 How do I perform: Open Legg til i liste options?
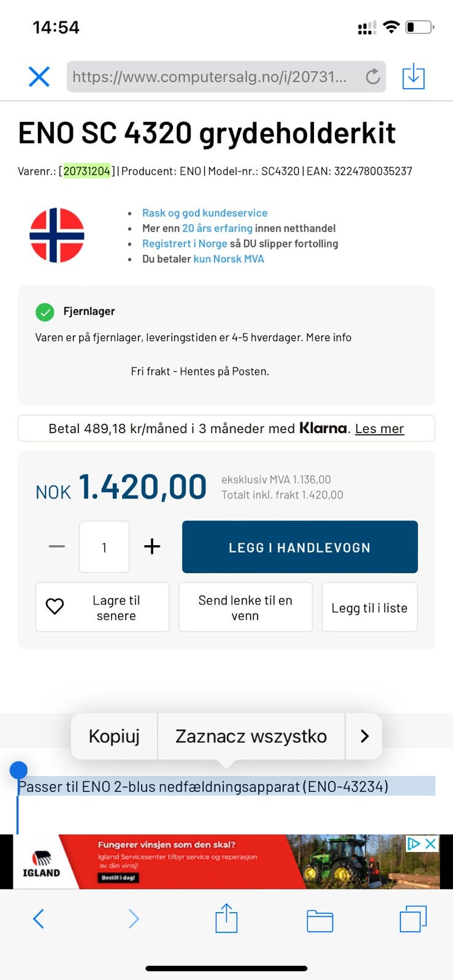[x=370, y=607]
